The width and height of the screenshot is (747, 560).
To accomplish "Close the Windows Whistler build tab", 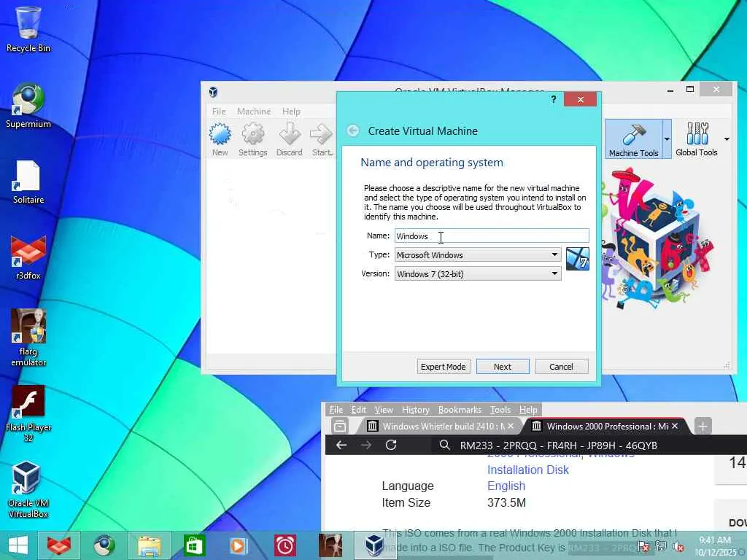I will [x=511, y=426].
